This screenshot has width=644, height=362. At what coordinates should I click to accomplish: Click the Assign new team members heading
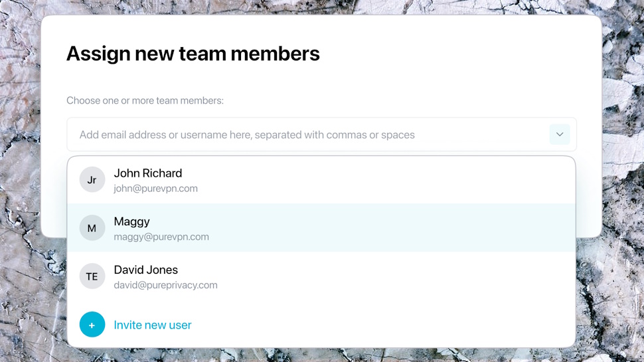tap(193, 54)
